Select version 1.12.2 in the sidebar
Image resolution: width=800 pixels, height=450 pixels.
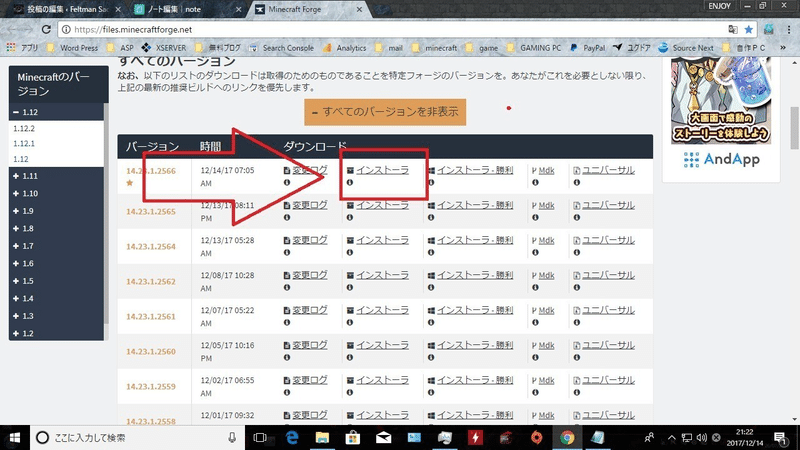pyautogui.click(x=24, y=129)
